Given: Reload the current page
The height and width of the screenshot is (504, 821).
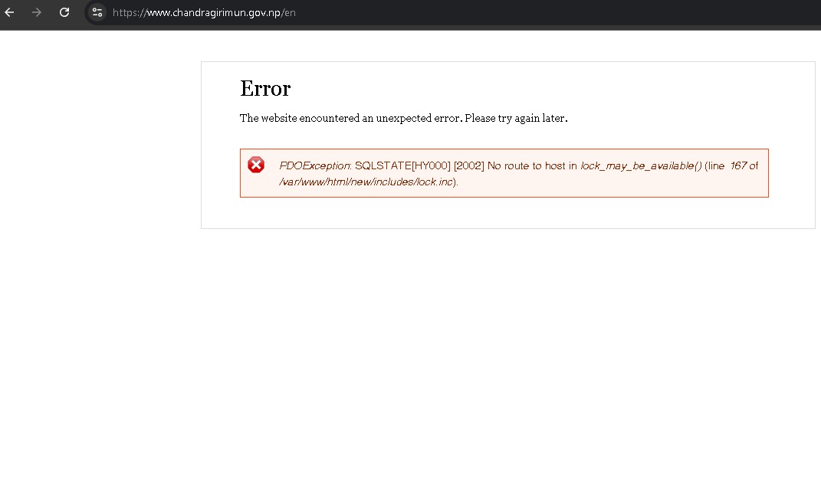Looking at the screenshot, I should [x=64, y=12].
